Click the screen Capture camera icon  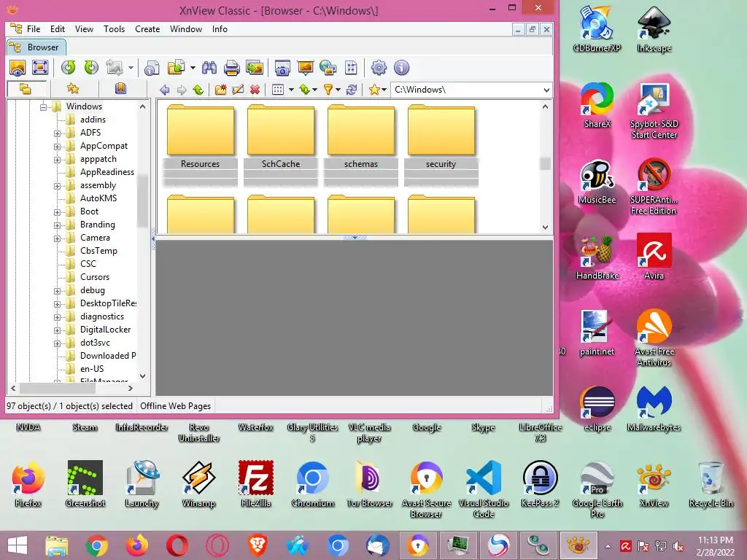282,68
